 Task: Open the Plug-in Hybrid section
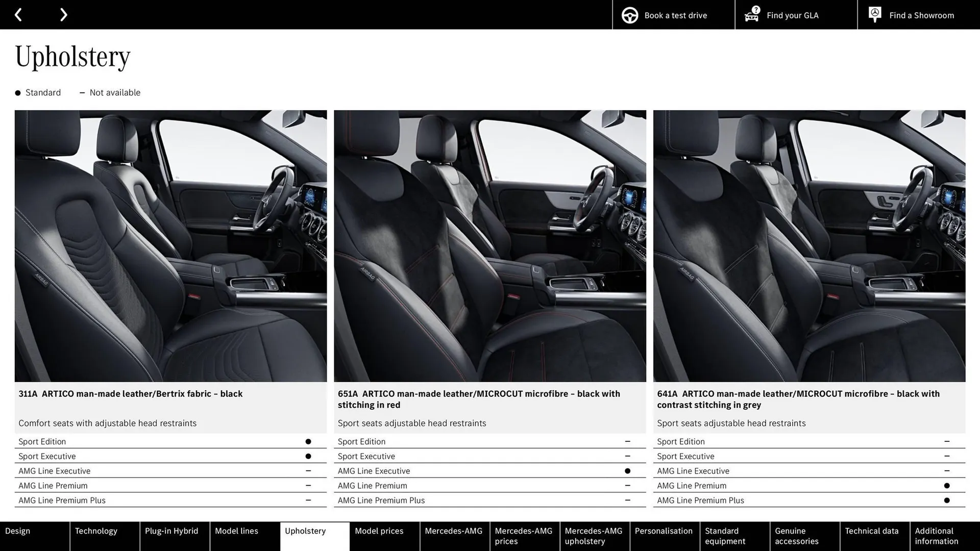171,531
